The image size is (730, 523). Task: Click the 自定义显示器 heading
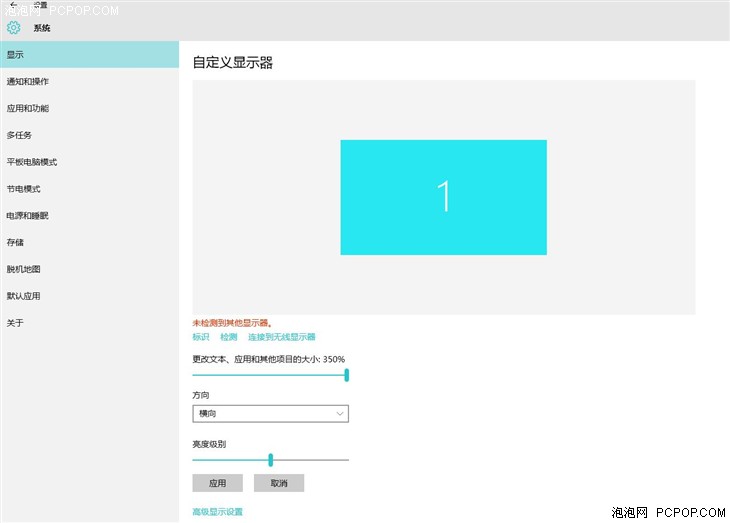click(233, 62)
